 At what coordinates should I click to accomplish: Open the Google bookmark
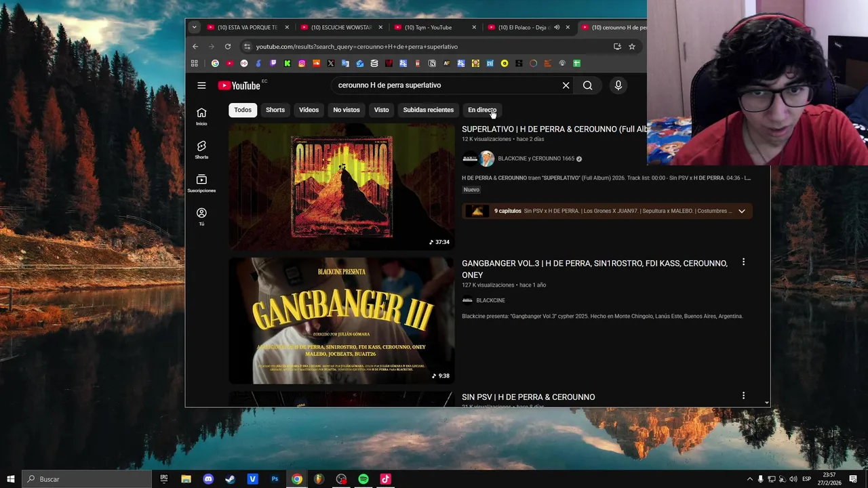point(215,63)
